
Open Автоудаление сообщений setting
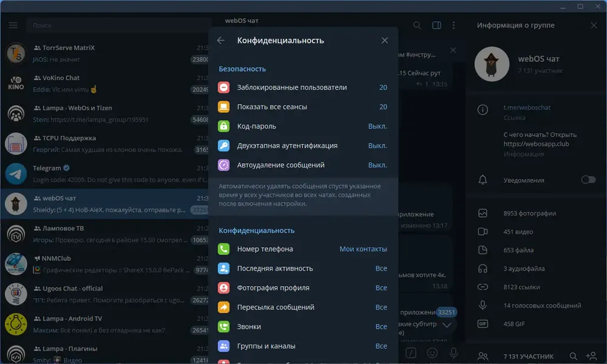coord(303,165)
